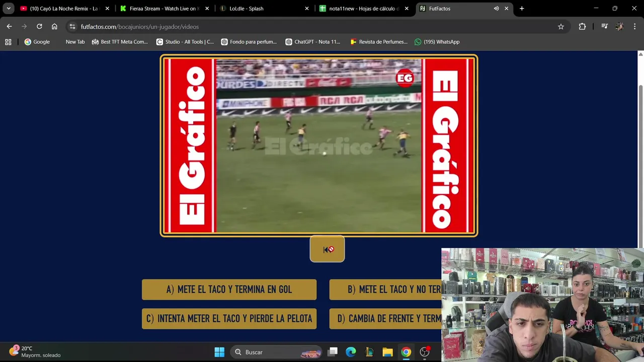Image resolution: width=644 pixels, height=362 pixels.
Task: Choose answer A) Mete el taco y termina en gol
Action: click(x=229, y=290)
